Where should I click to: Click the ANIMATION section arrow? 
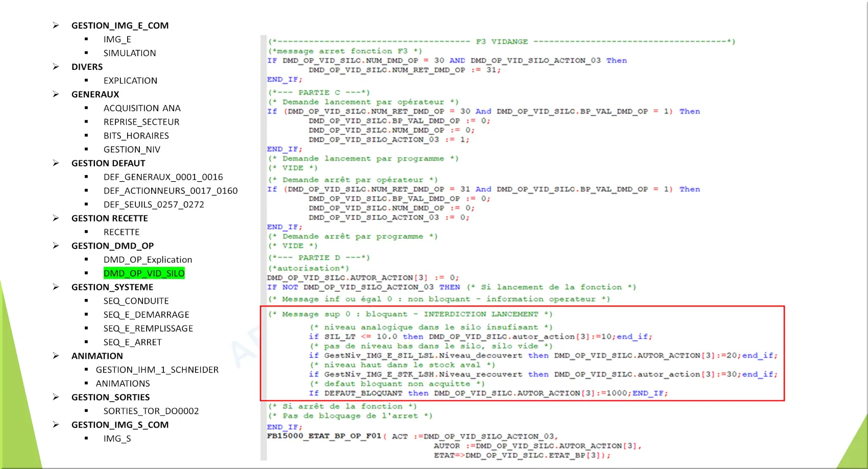pos(56,356)
